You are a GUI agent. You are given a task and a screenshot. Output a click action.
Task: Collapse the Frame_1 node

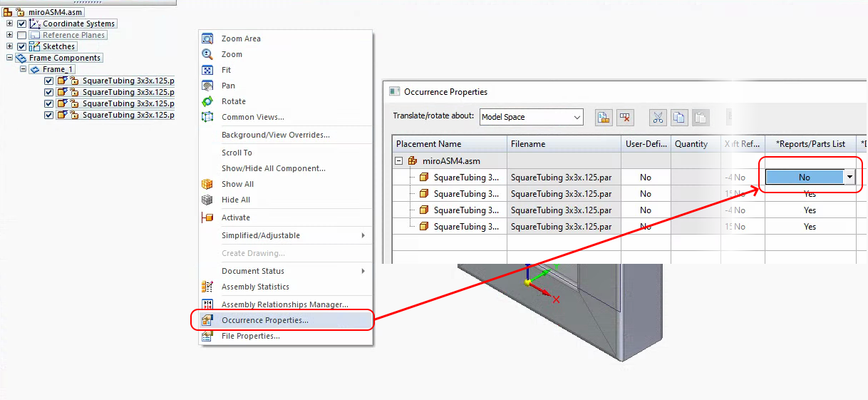click(x=23, y=69)
